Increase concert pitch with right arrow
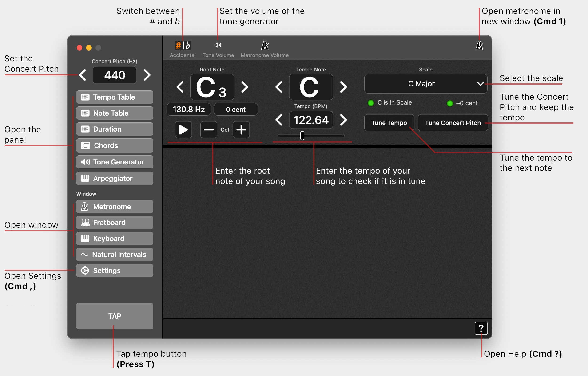Viewport: 588px width, 376px height. pos(147,75)
